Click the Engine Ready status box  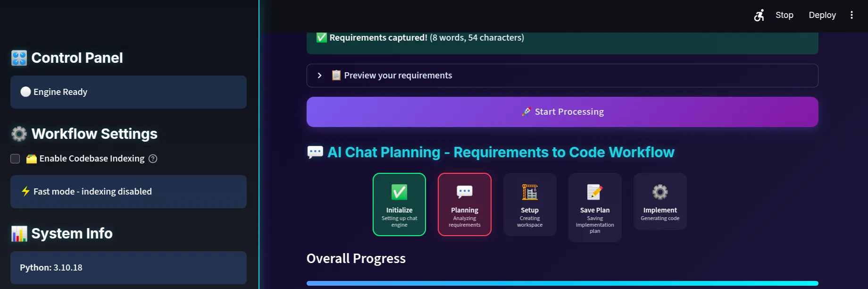pos(128,92)
